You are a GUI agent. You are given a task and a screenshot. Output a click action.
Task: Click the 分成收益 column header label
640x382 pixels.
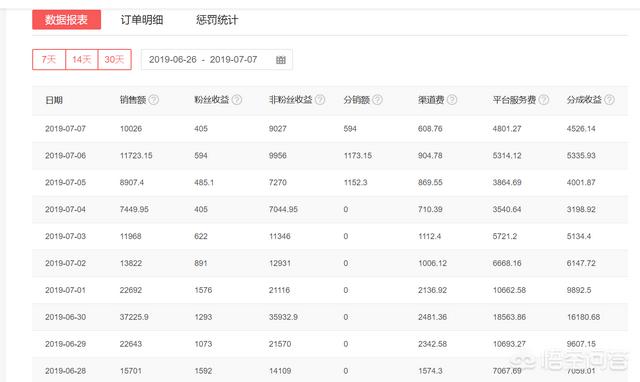(584, 100)
